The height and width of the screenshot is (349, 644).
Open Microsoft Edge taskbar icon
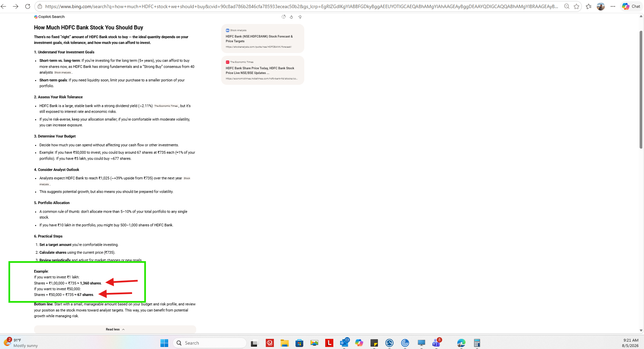[461, 343]
